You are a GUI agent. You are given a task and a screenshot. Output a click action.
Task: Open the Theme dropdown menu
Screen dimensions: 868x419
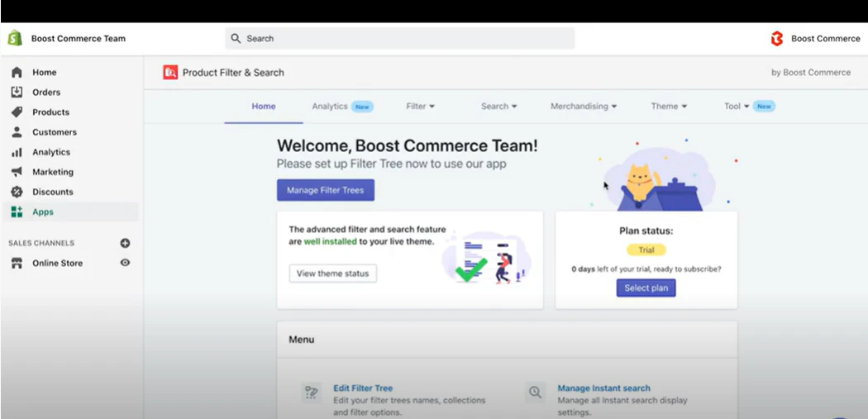coord(669,107)
